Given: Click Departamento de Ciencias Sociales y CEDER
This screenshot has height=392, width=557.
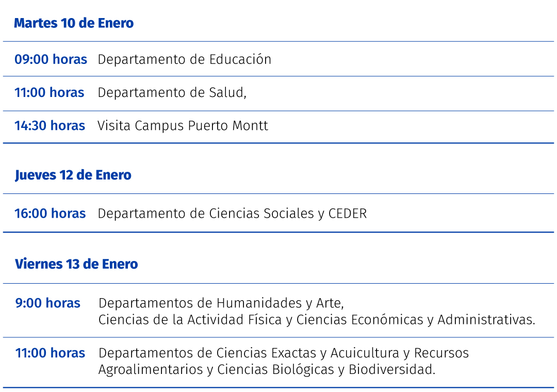Looking at the screenshot, I should click(x=232, y=214).
